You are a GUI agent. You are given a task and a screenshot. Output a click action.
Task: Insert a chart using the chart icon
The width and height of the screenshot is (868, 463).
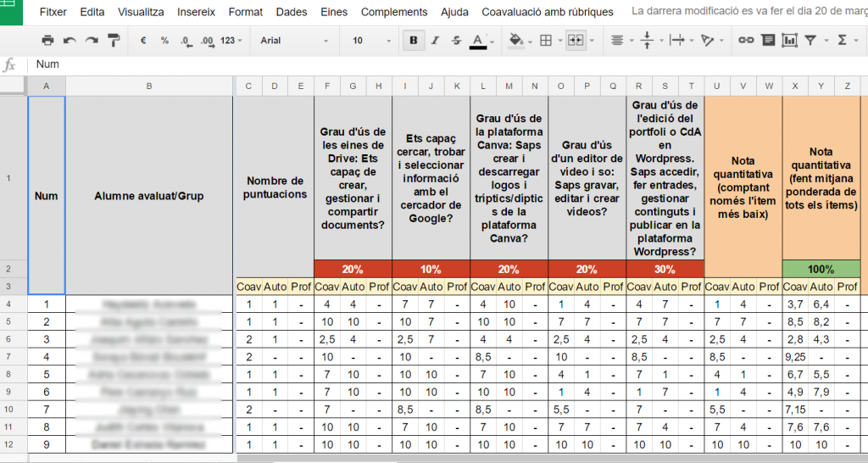point(790,40)
